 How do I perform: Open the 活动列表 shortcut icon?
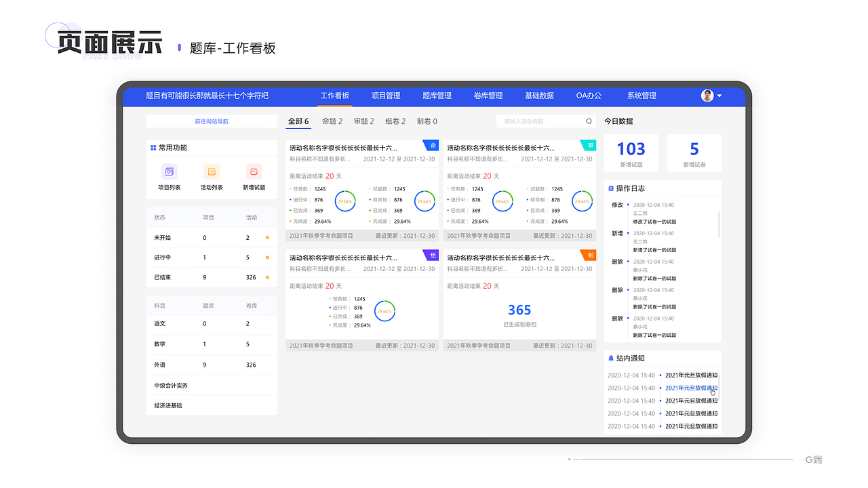click(x=212, y=172)
